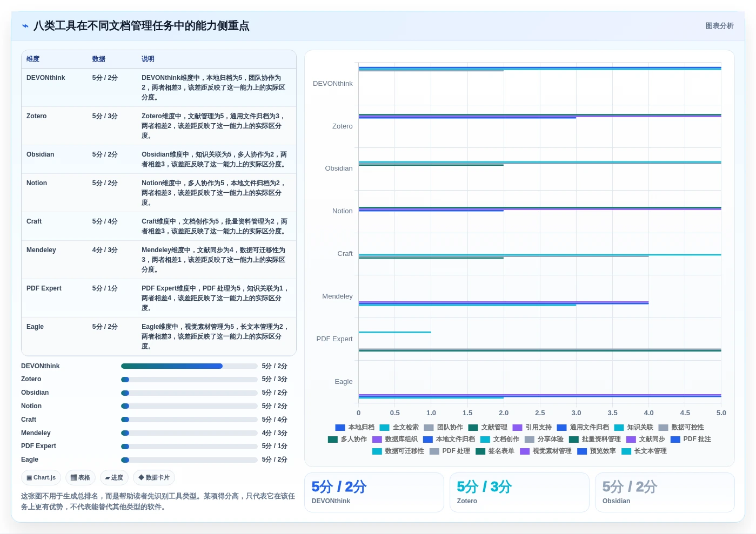756x534 pixels.
Task: Toggle the 全文检索 legend entry
Action: pos(399,428)
